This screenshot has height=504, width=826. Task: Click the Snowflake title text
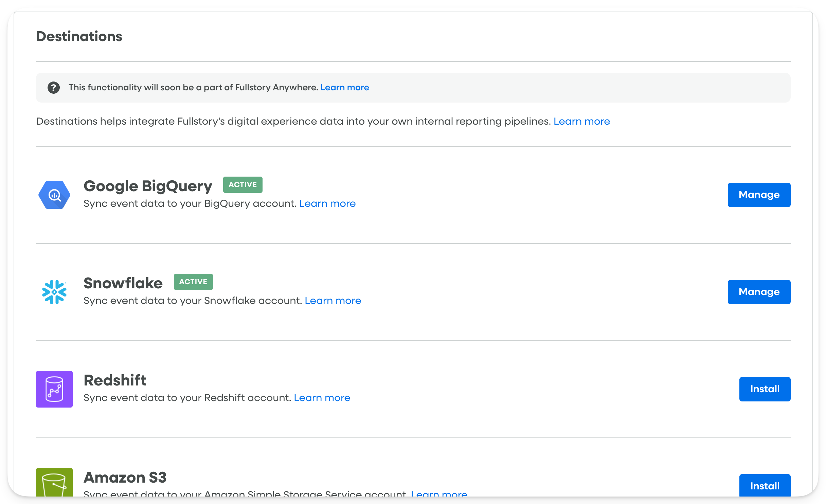123,283
